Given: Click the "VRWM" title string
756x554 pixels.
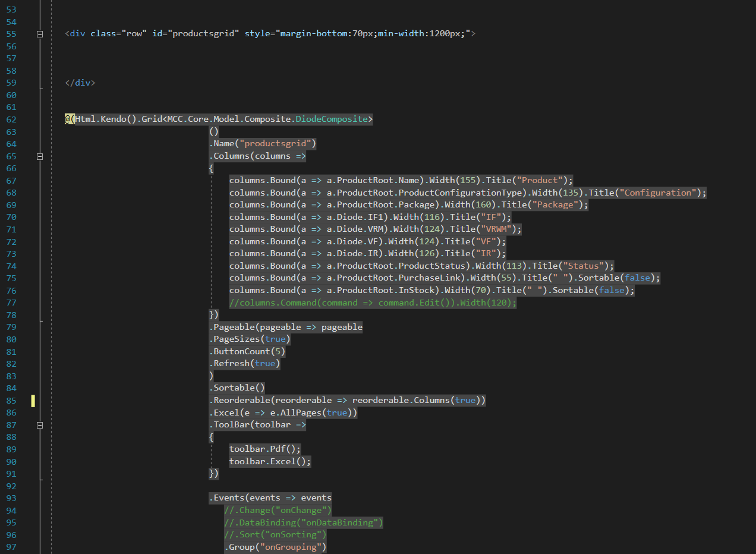Looking at the screenshot, I should coord(496,229).
